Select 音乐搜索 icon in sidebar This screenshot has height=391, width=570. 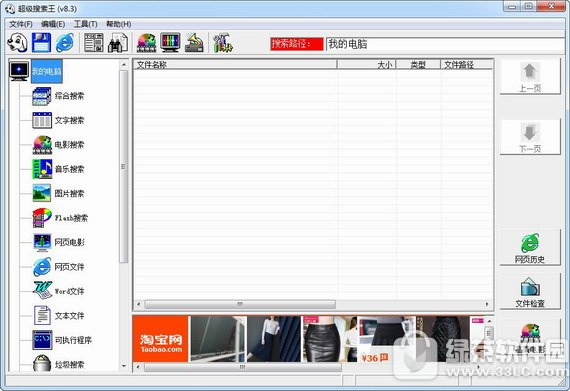(x=42, y=169)
